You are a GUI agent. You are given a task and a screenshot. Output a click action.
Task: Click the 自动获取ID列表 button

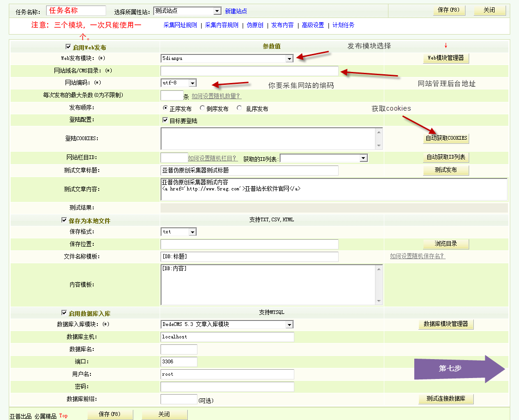[x=446, y=157]
